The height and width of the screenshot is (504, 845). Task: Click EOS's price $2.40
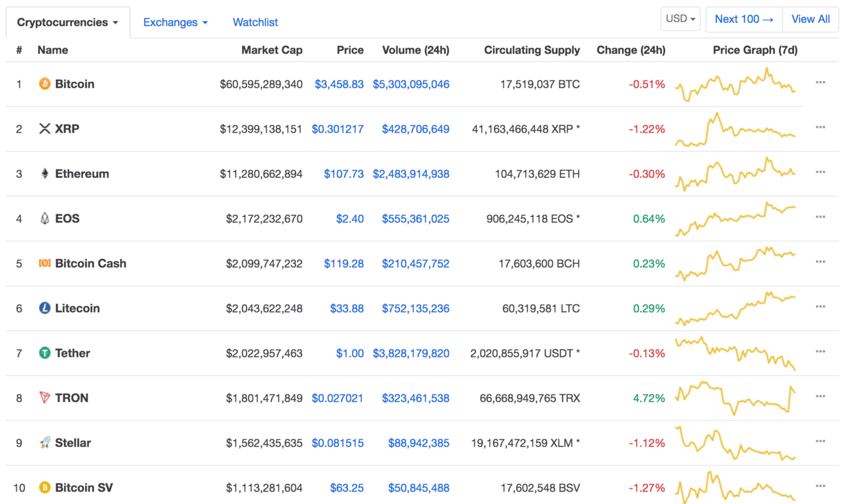[x=350, y=219]
